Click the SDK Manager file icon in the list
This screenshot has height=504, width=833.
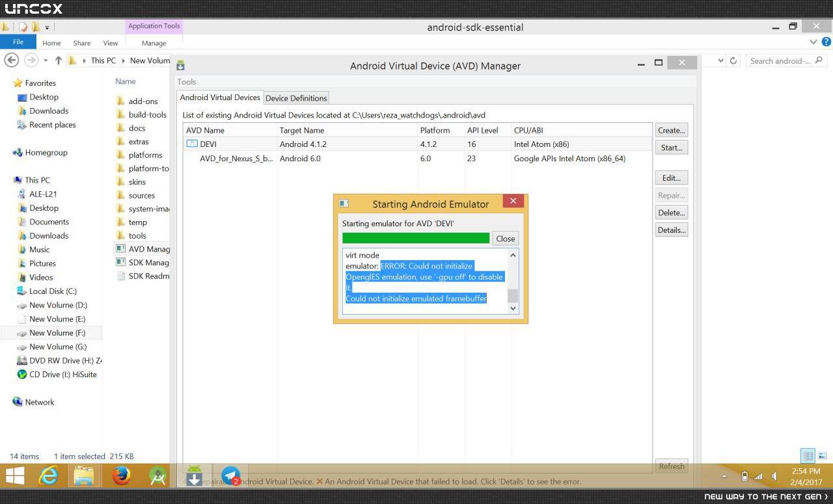click(120, 262)
